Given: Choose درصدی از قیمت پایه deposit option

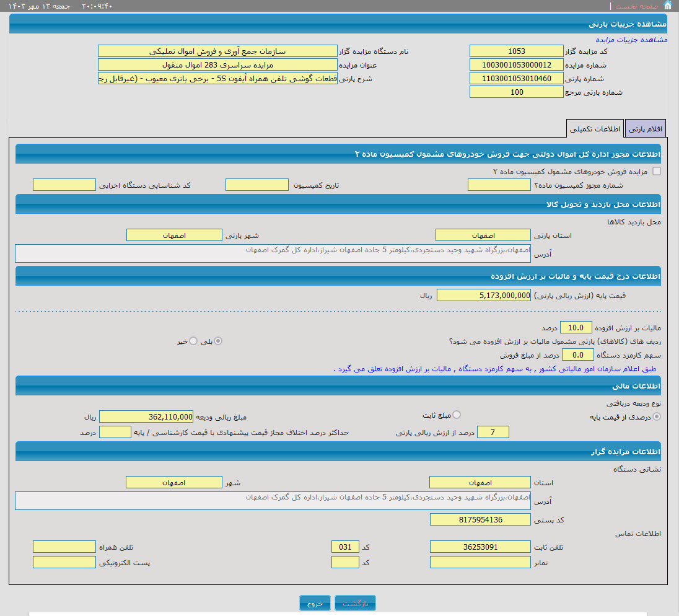Looking at the screenshot, I should click(657, 416).
